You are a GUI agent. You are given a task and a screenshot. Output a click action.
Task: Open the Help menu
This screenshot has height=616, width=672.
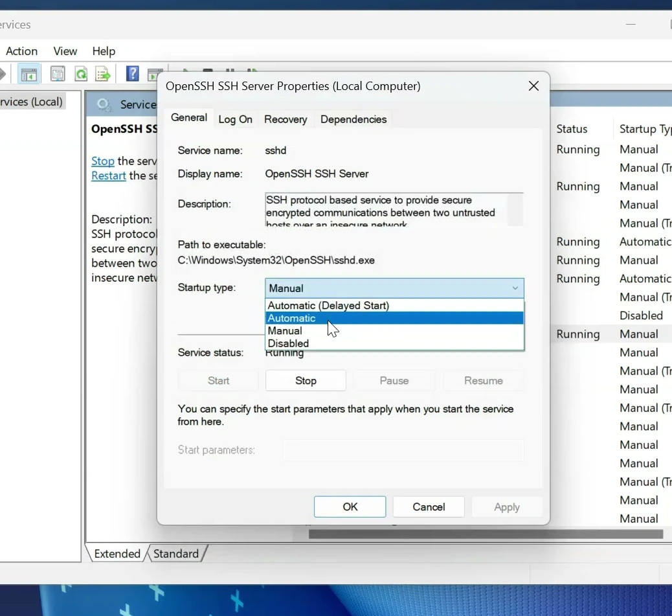104,51
